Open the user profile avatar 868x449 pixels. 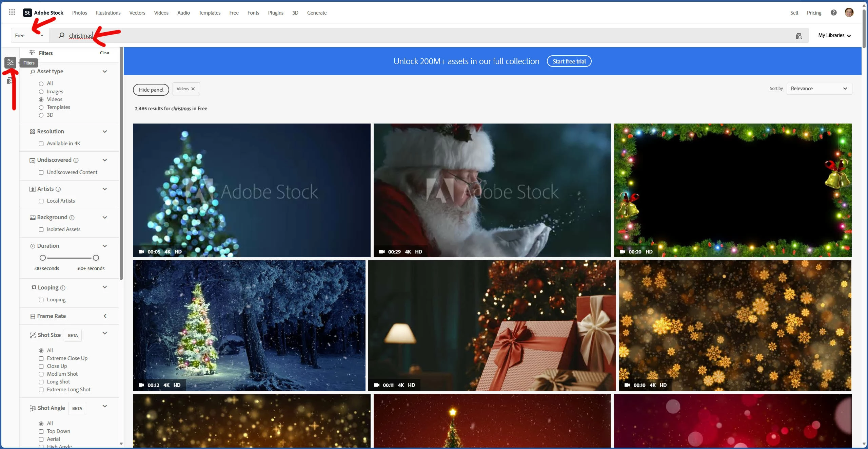click(x=849, y=13)
